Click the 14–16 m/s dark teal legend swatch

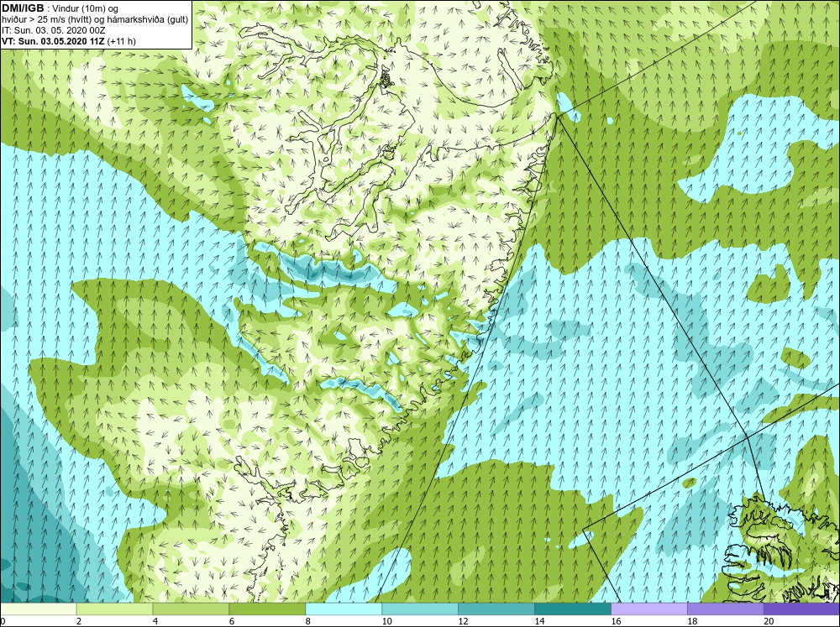pos(573,609)
